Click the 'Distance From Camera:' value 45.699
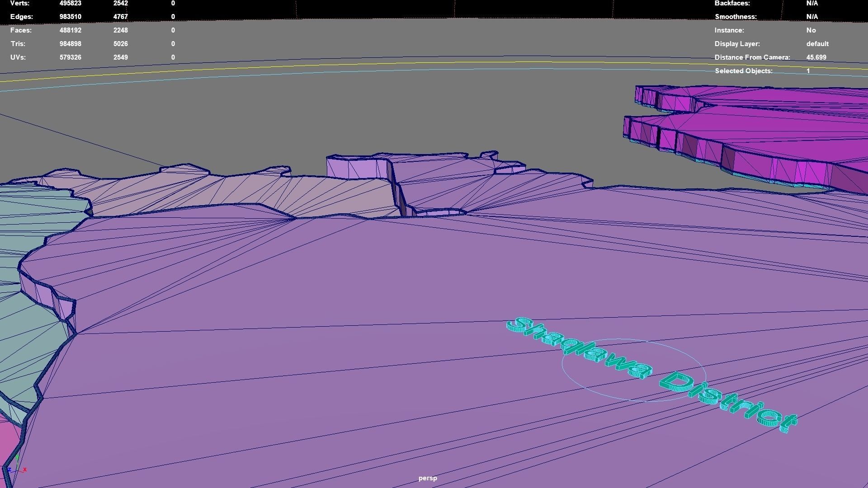 (x=816, y=57)
